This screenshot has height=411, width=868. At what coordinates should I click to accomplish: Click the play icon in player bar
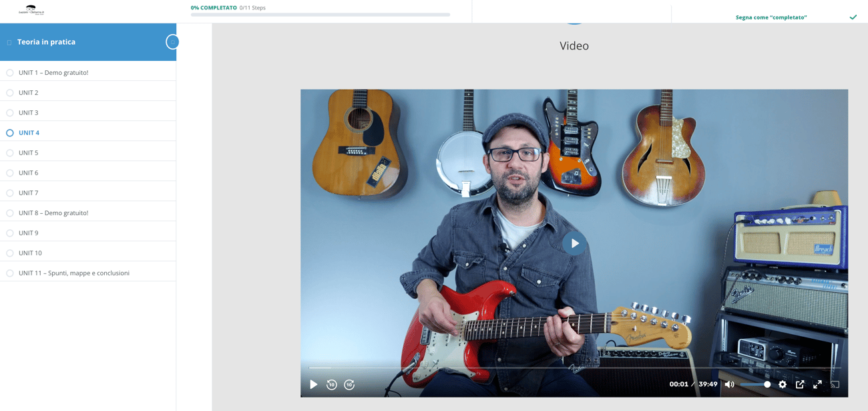[313, 384]
